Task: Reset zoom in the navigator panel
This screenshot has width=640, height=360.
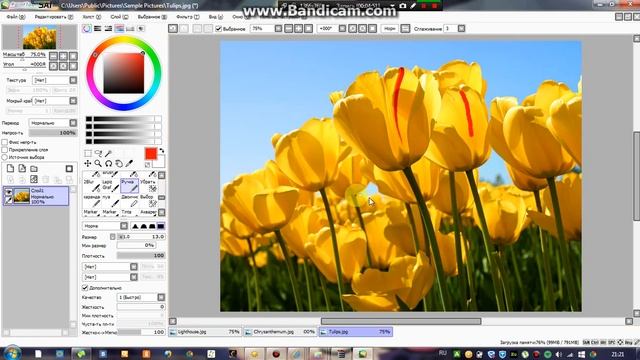Action: coord(73,56)
